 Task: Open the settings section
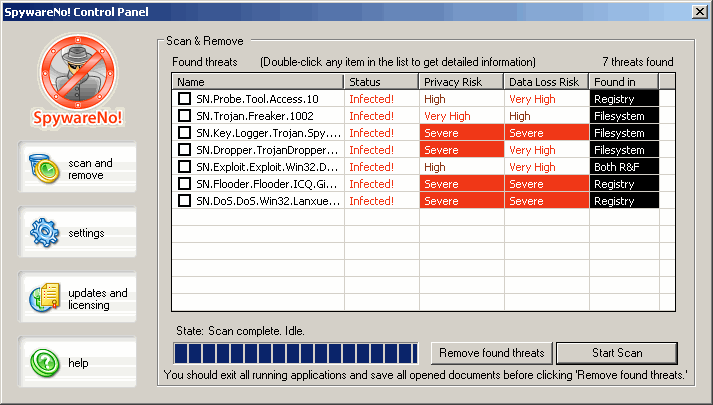pyautogui.click(x=77, y=232)
